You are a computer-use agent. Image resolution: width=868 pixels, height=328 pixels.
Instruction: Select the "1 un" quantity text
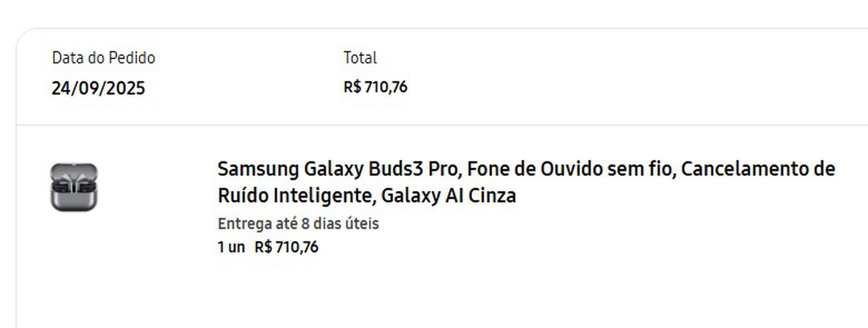click(231, 247)
